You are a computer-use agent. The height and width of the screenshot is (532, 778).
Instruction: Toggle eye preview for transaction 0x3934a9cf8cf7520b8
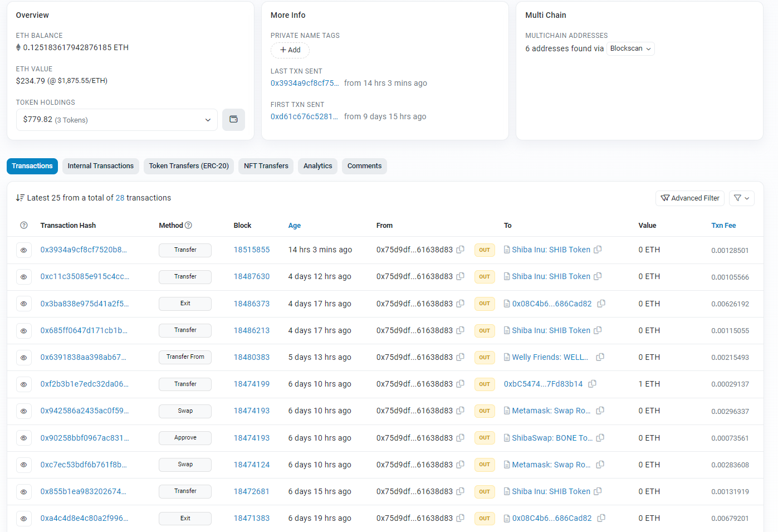click(23, 250)
